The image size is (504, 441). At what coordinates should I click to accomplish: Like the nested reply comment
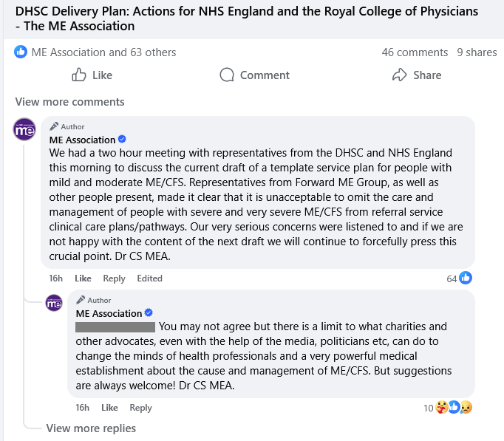coord(109,408)
